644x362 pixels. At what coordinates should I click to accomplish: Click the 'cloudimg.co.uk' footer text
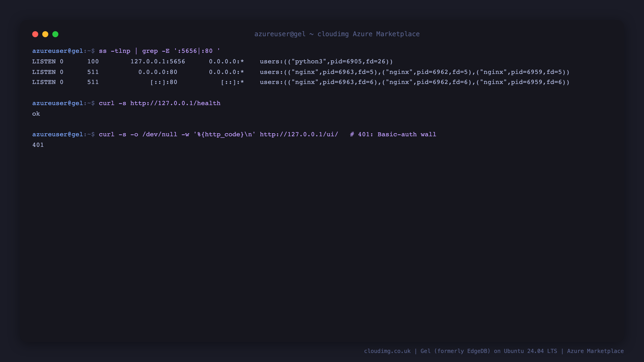pyautogui.click(x=387, y=351)
